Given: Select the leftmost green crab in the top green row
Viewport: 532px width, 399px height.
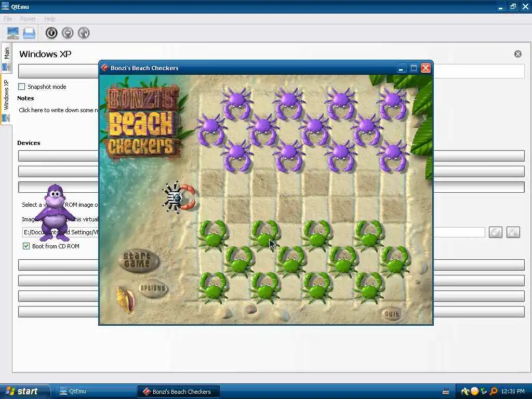Looking at the screenshot, I should [x=212, y=235].
